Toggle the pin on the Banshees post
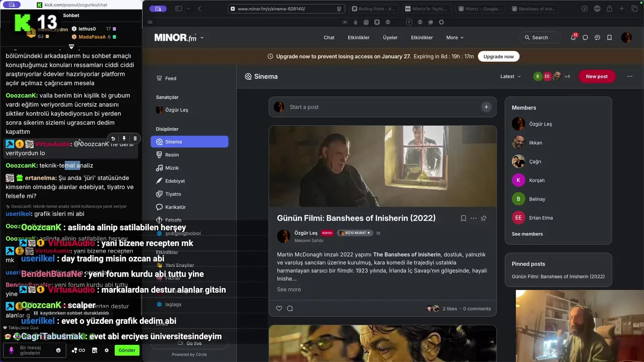This screenshot has width=644, height=362. click(484, 218)
